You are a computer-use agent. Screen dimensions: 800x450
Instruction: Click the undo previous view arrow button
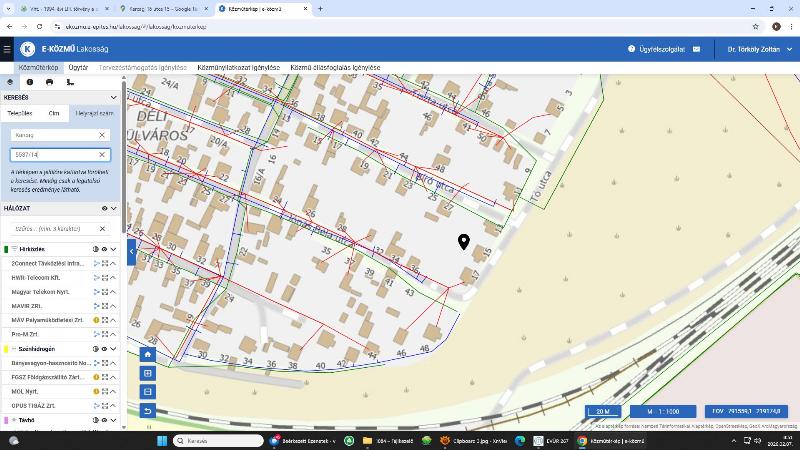(148, 411)
